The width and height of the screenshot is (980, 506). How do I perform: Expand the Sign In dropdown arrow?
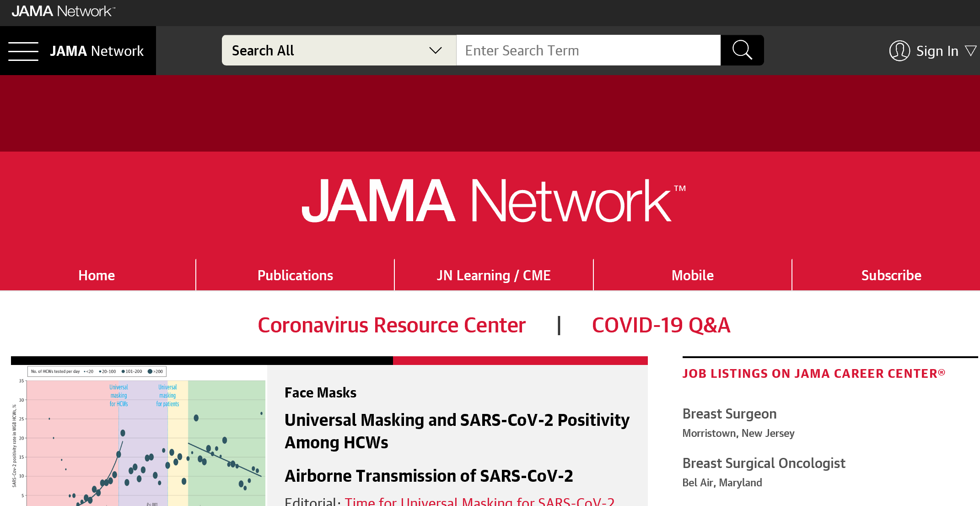[970, 51]
